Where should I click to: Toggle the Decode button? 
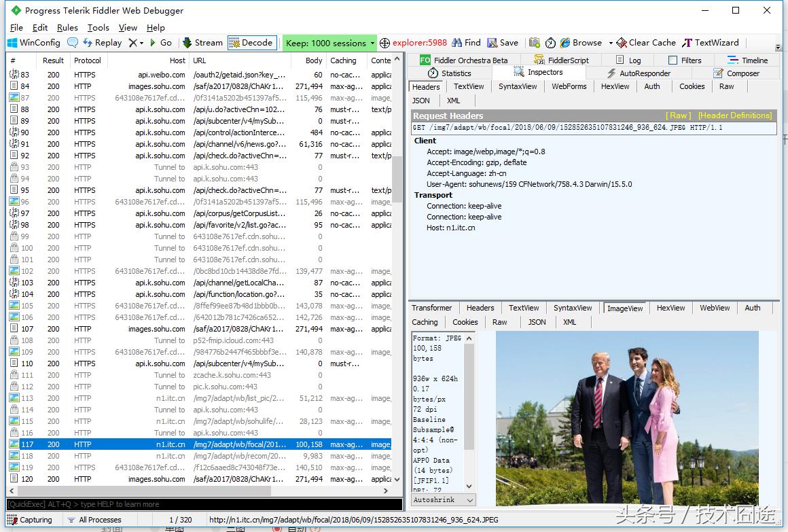(251, 43)
